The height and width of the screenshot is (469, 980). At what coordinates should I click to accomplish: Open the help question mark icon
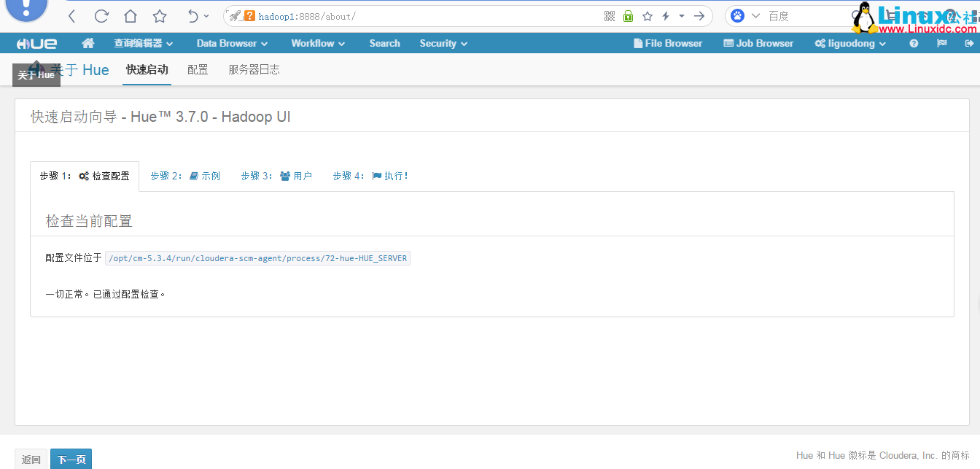(x=914, y=43)
